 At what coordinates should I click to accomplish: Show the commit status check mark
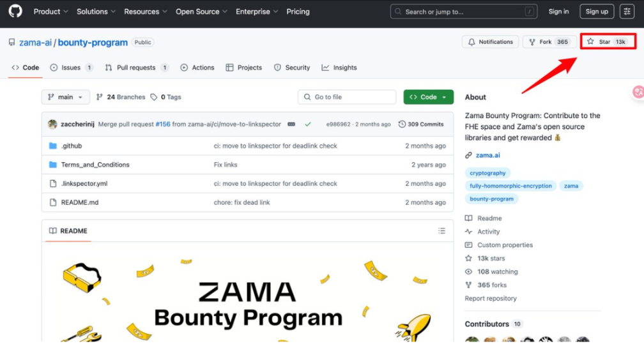[x=308, y=124]
